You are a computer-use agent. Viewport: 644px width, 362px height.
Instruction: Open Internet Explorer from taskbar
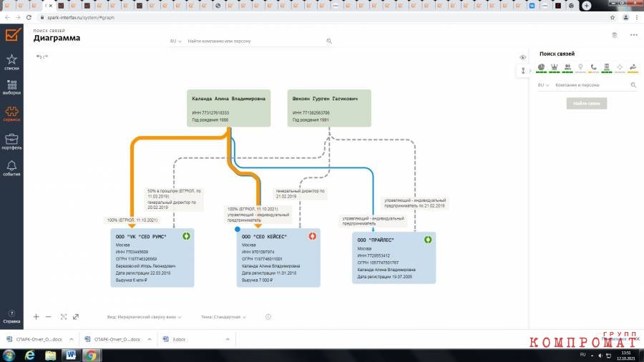(29, 355)
